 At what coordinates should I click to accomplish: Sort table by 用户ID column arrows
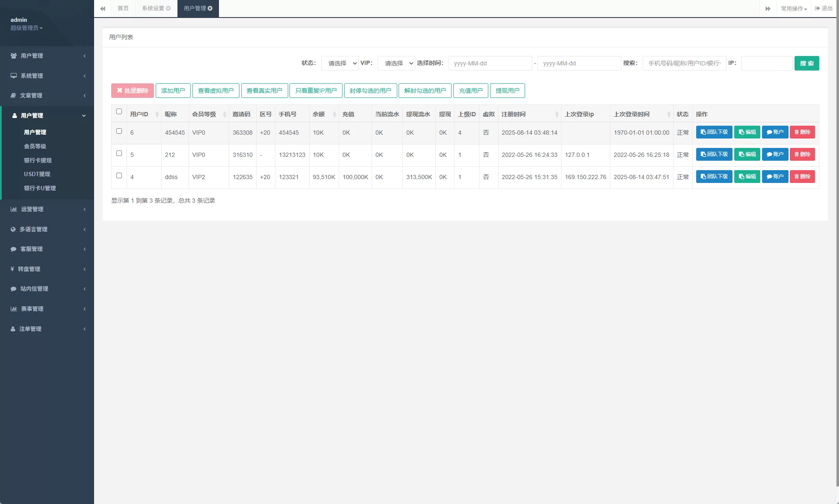[157, 114]
